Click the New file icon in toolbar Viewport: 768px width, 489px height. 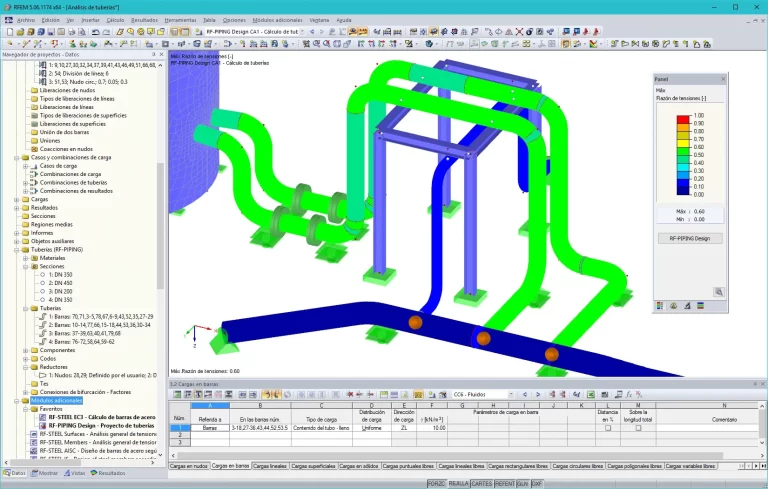click(10, 32)
